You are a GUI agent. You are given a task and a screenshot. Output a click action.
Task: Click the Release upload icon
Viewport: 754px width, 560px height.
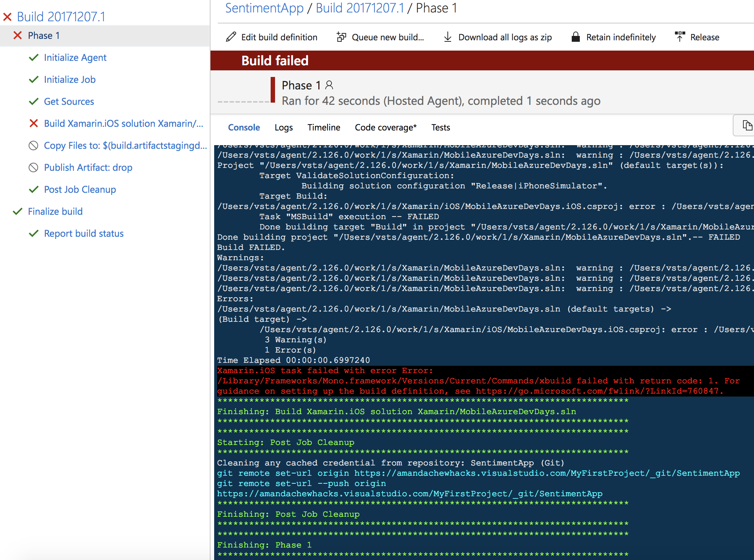pyautogui.click(x=680, y=37)
